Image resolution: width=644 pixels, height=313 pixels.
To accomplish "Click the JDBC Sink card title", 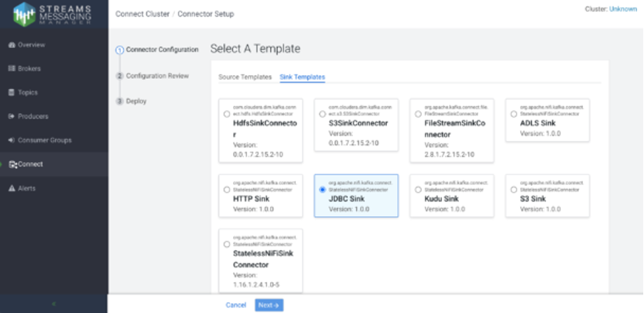I will click(347, 198).
